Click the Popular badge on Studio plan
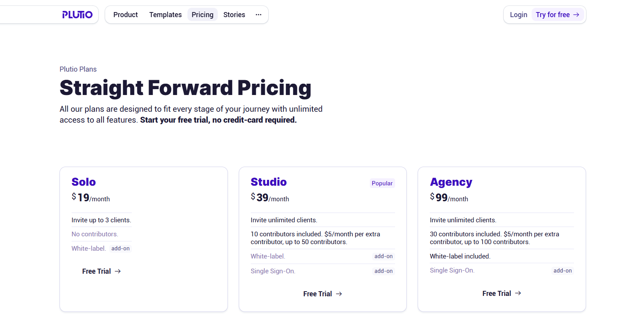644x336 pixels. point(382,183)
